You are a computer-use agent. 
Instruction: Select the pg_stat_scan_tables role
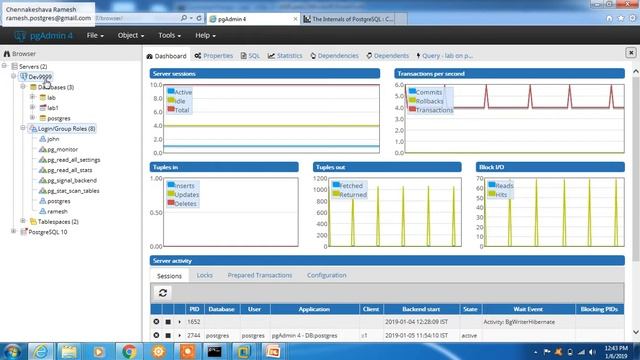[x=73, y=191]
